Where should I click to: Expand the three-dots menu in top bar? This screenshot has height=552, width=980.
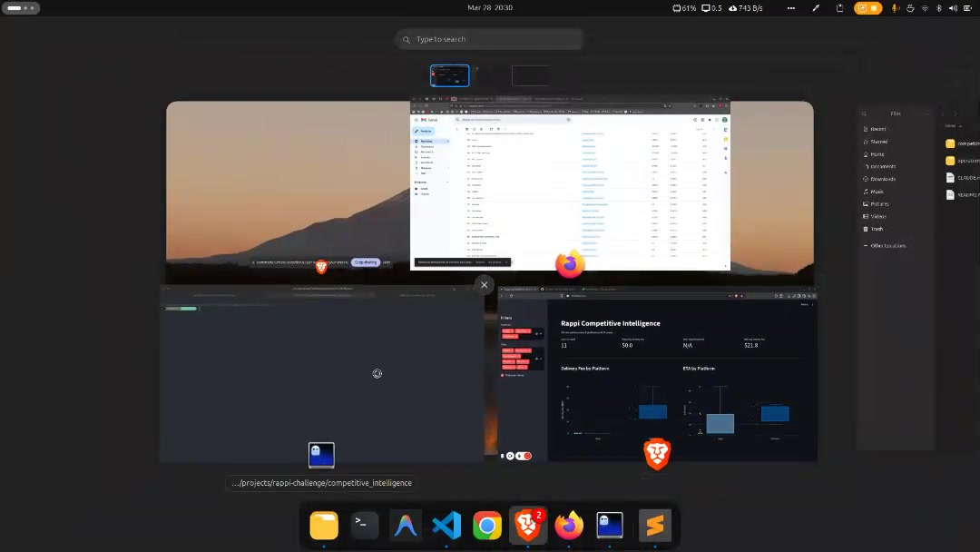click(x=791, y=8)
